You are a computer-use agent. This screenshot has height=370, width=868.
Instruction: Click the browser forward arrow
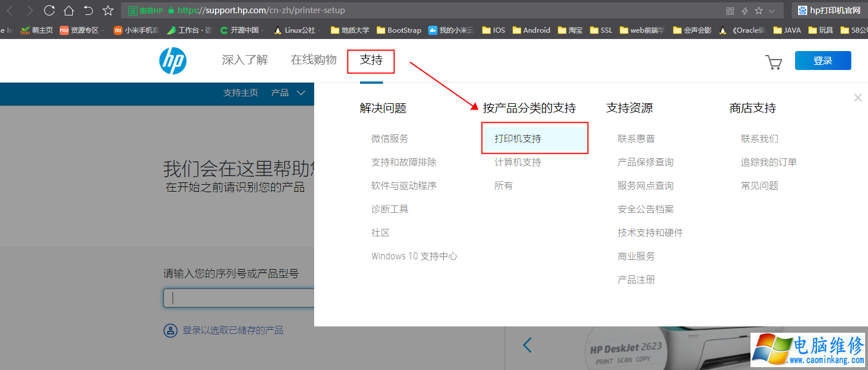coord(29,10)
